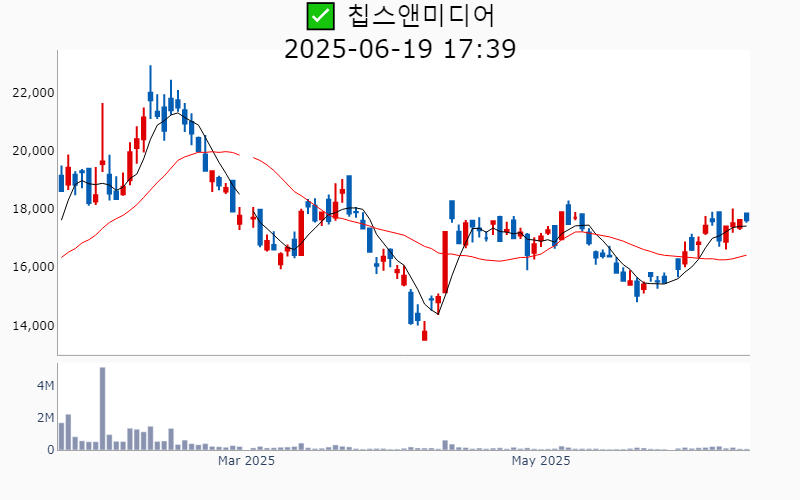Click the green checkmark icon in title
Viewport: 800px width, 500px height.
(x=320, y=16)
